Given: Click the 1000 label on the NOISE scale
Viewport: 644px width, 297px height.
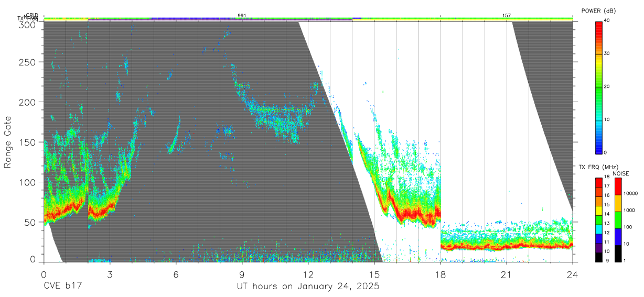Looking at the screenshot, I should 629,210.
